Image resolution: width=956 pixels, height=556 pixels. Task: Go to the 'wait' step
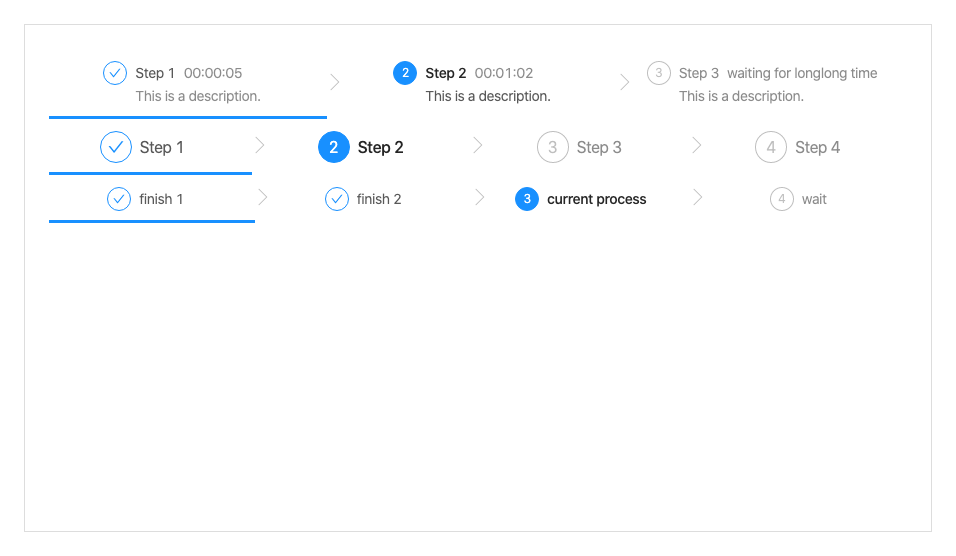(814, 199)
